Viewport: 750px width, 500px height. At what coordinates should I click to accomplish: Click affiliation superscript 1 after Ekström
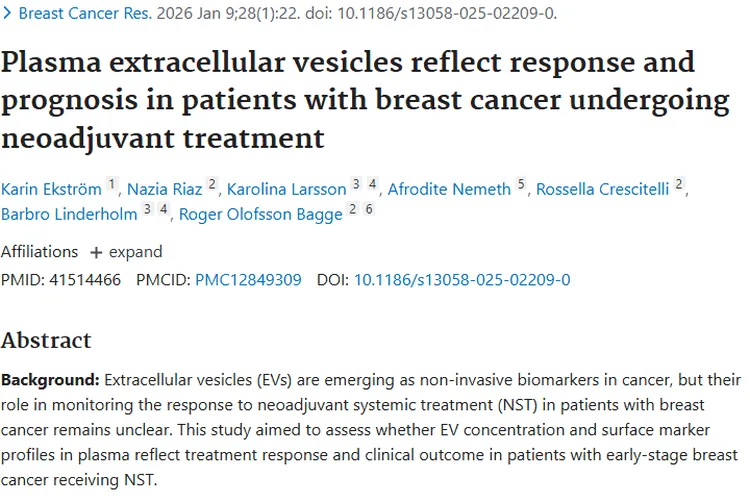click(112, 185)
